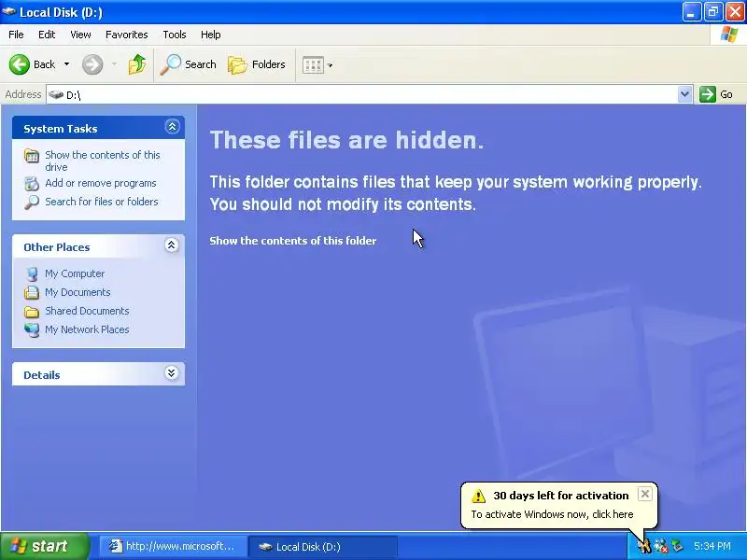The width and height of the screenshot is (747, 560).
Task: Open the Edit menu
Action: (x=47, y=35)
